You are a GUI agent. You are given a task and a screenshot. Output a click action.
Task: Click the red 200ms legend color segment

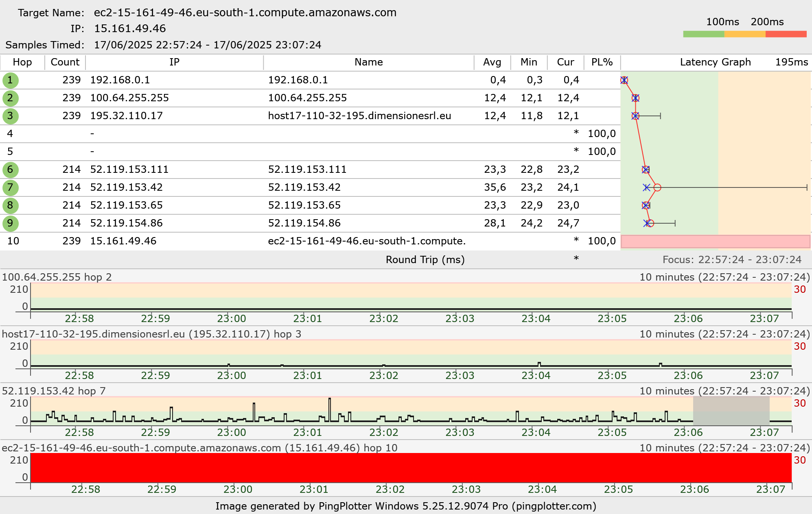point(786,34)
